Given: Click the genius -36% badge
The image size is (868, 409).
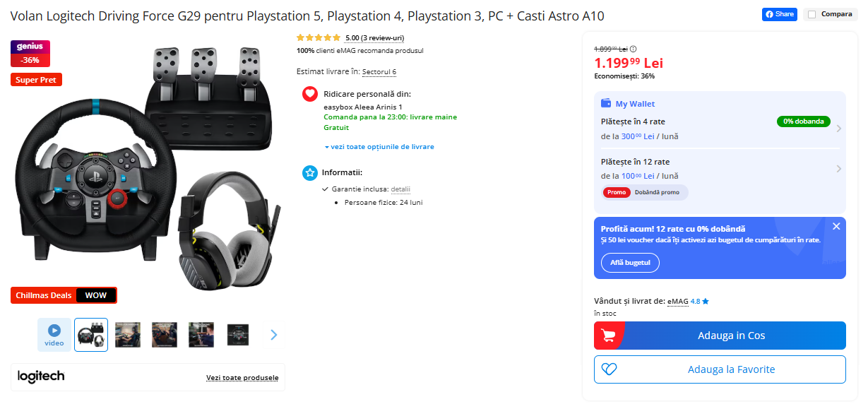Looking at the screenshot, I should pyautogui.click(x=30, y=54).
